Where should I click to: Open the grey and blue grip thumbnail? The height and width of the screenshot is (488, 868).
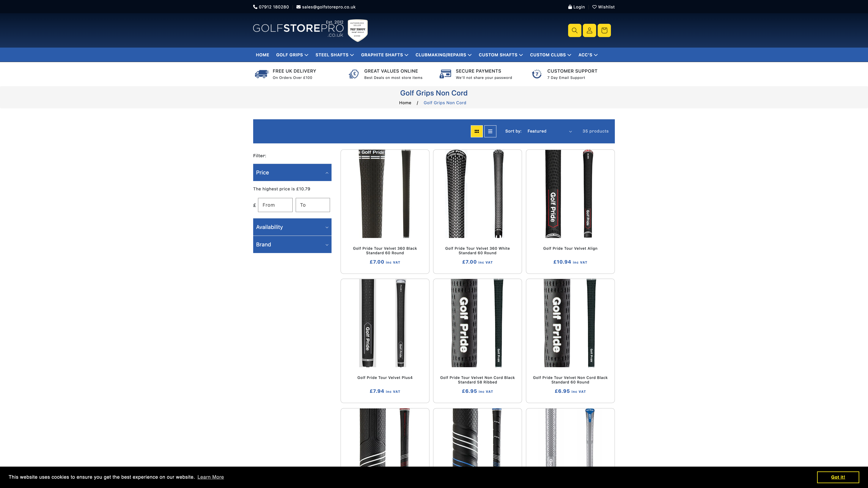(570, 438)
